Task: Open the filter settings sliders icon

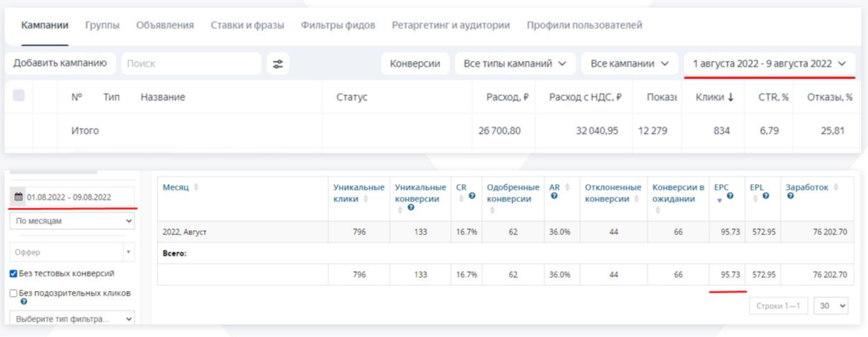Action: point(277,64)
